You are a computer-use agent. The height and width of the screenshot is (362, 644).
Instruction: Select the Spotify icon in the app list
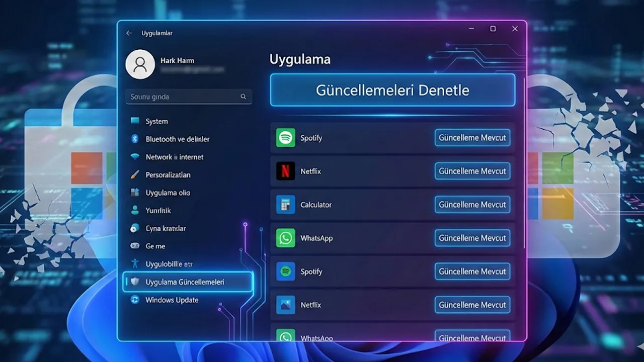click(285, 138)
